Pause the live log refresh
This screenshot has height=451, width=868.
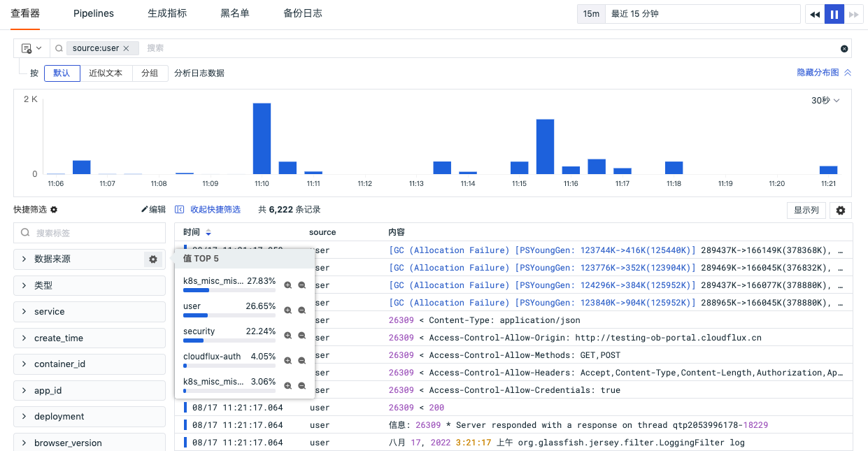tap(834, 14)
